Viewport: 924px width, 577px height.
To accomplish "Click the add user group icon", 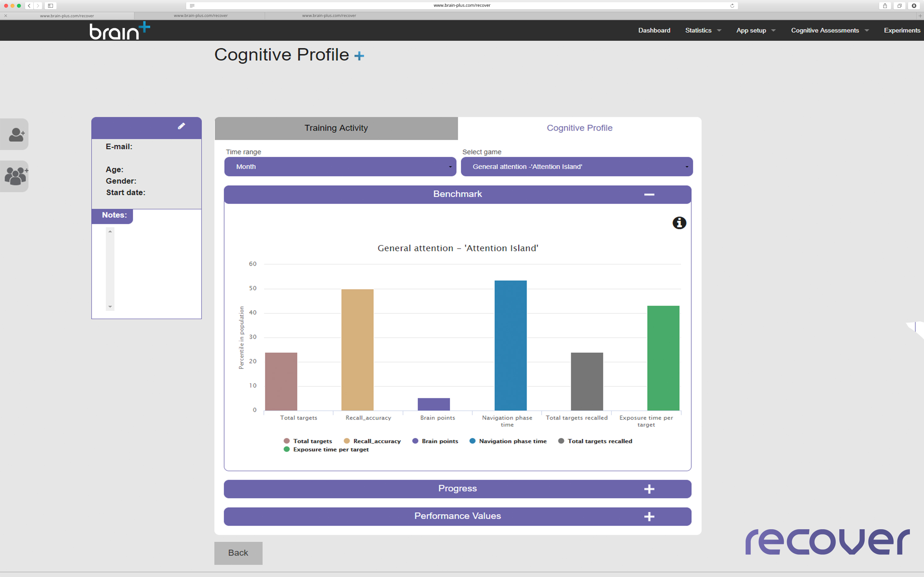I will 16,176.
